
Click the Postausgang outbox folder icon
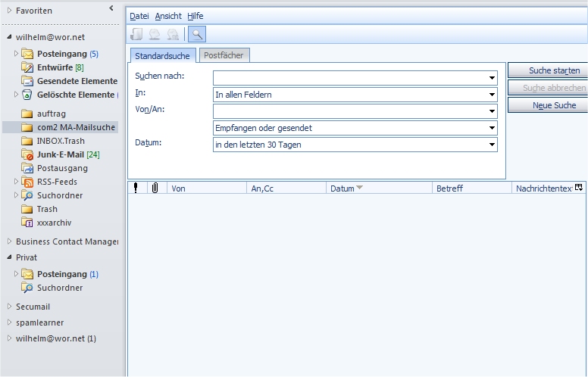point(27,168)
